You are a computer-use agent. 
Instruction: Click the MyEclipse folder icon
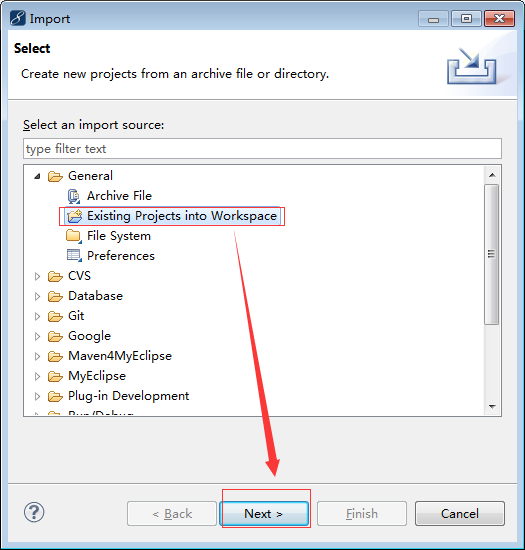55,376
